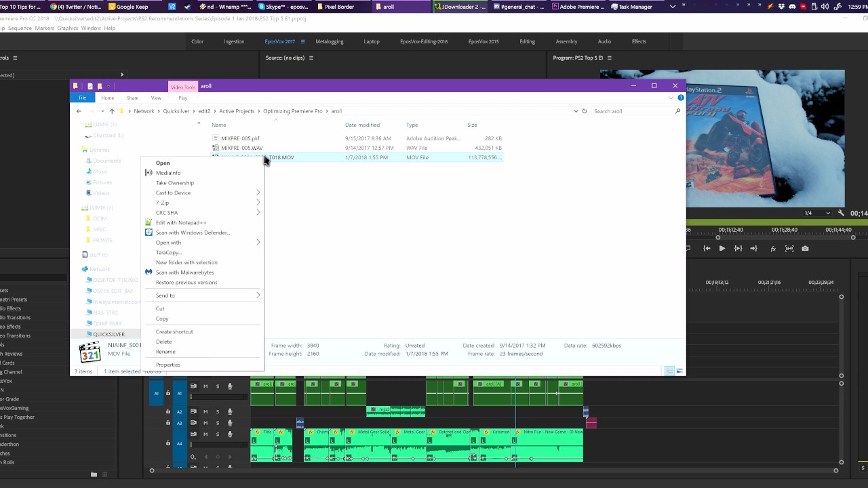Viewport: 868px width, 488px height.
Task: Click the A2 track voice-over microphone icon
Action: pos(230,411)
